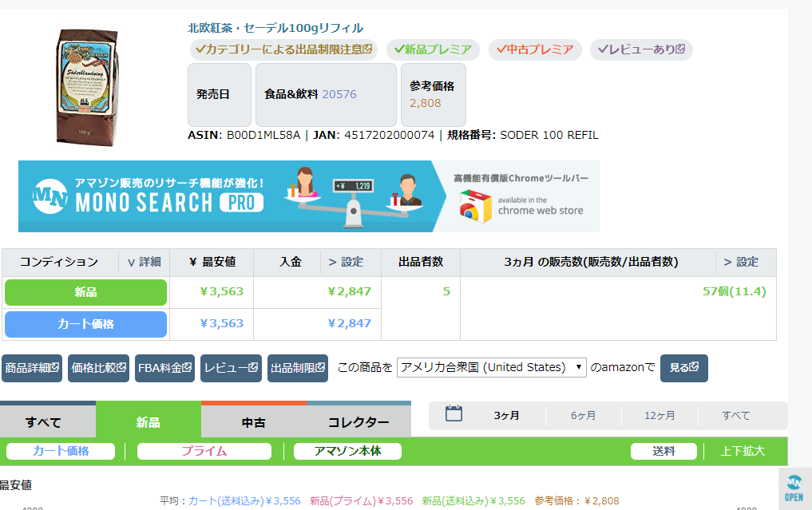Click the calendar icon beside period options

point(454,414)
